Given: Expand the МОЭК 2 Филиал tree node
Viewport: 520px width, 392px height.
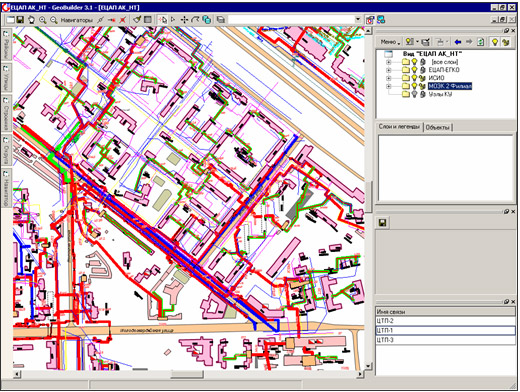Looking at the screenshot, I should click(389, 86).
